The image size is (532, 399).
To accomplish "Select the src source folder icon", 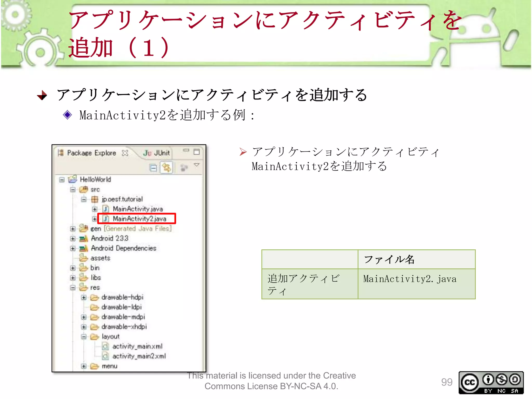I will [84, 189].
